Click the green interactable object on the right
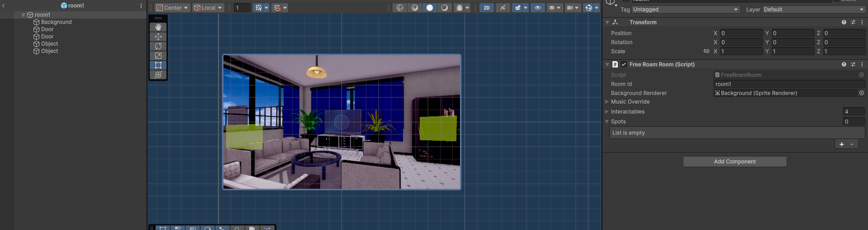The image size is (868, 230). [x=438, y=129]
